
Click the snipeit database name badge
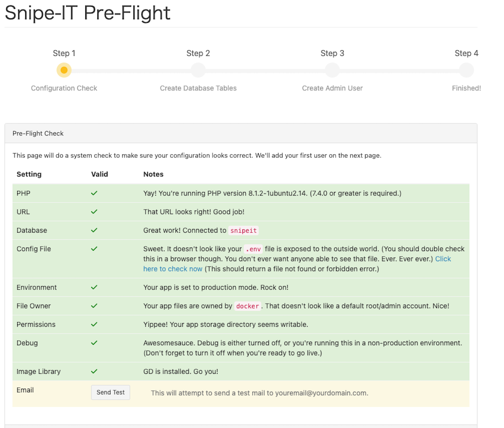point(243,231)
